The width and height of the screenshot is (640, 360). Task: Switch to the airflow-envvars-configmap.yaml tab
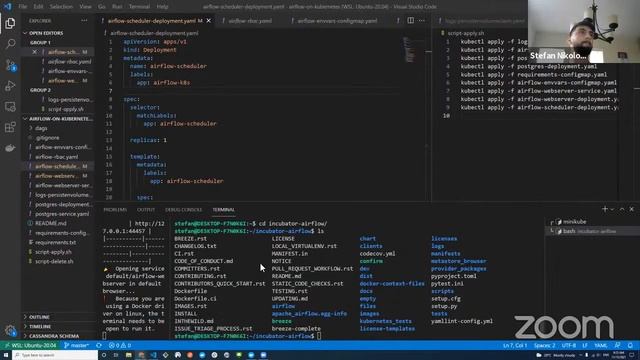click(x=337, y=20)
